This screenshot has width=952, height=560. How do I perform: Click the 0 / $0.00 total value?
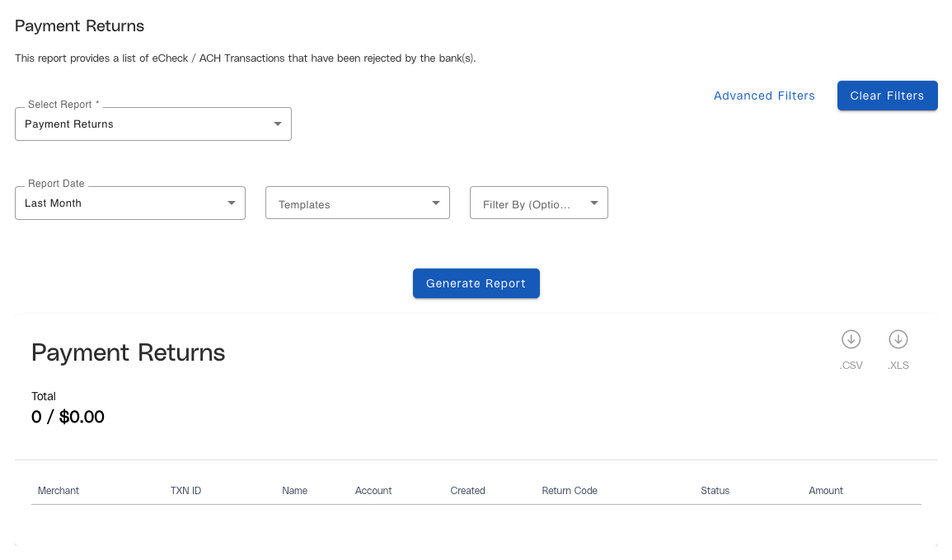(68, 418)
